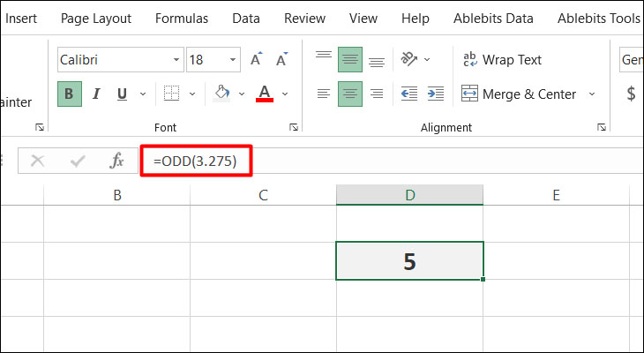Image resolution: width=644 pixels, height=353 pixels.
Task: Cancel formula entry with X icon
Action: (x=37, y=161)
